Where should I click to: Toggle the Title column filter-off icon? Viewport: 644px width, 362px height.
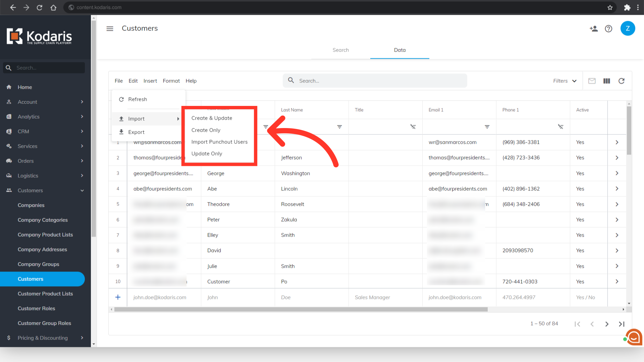tap(413, 127)
